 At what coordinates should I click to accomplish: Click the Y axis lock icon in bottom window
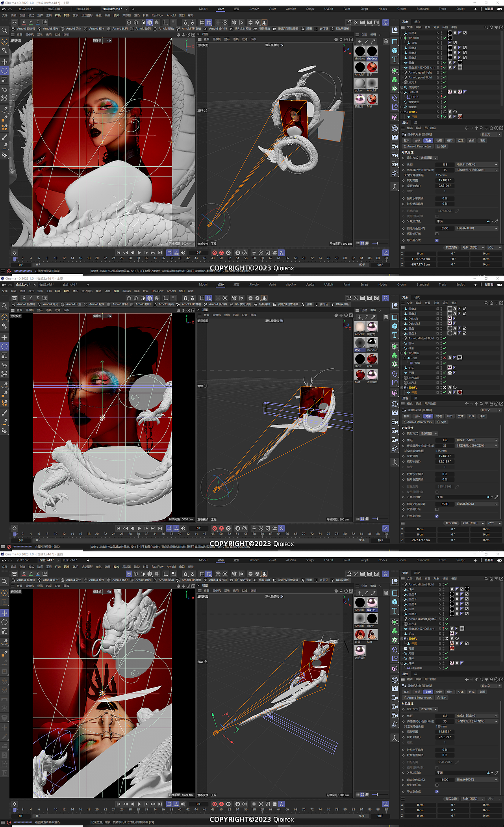[x=31, y=574]
